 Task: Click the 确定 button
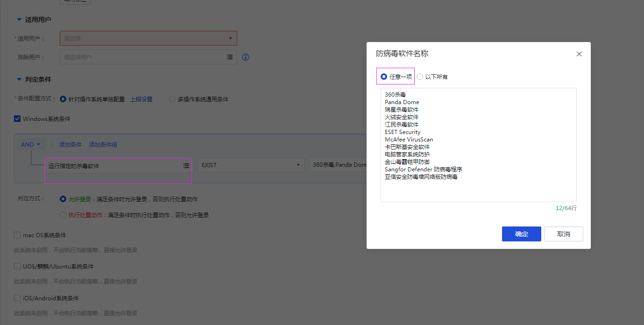pos(521,234)
